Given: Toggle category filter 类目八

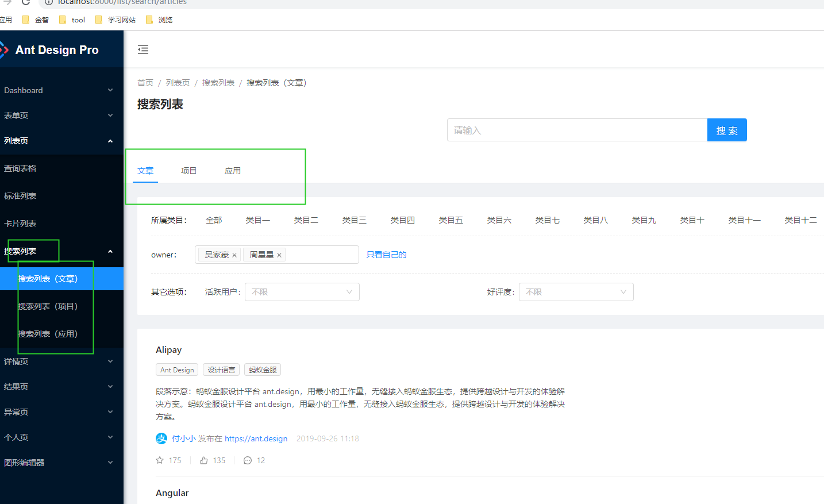Looking at the screenshot, I should [596, 220].
